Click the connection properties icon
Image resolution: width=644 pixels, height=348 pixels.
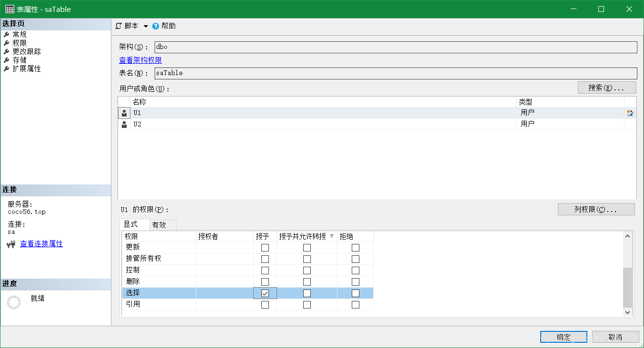pyautogui.click(x=11, y=244)
